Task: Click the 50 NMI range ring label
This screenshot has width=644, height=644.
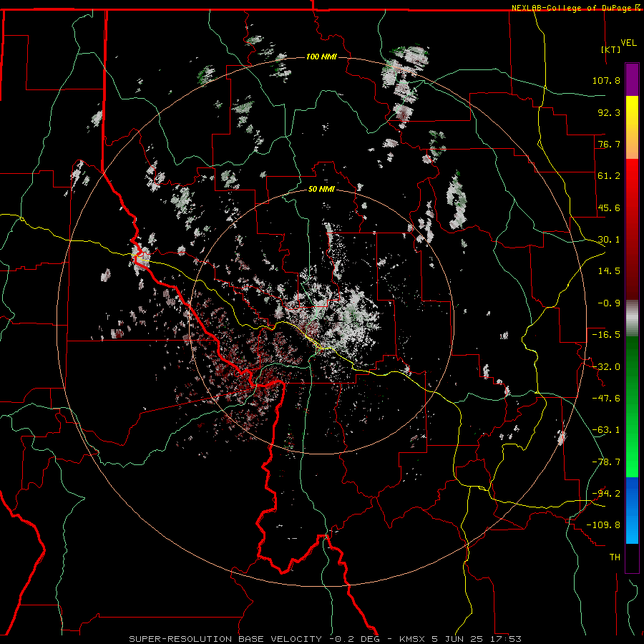Action: [321, 190]
